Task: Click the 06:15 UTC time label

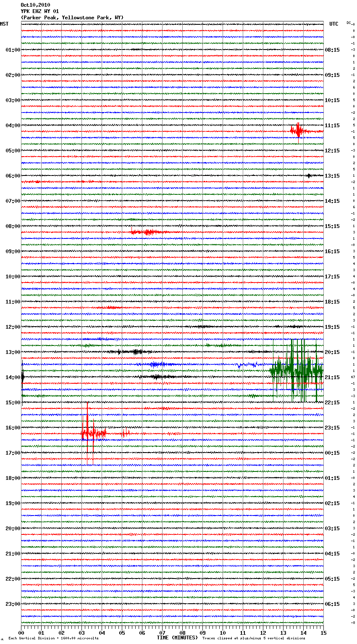Action: [x=332, y=604]
